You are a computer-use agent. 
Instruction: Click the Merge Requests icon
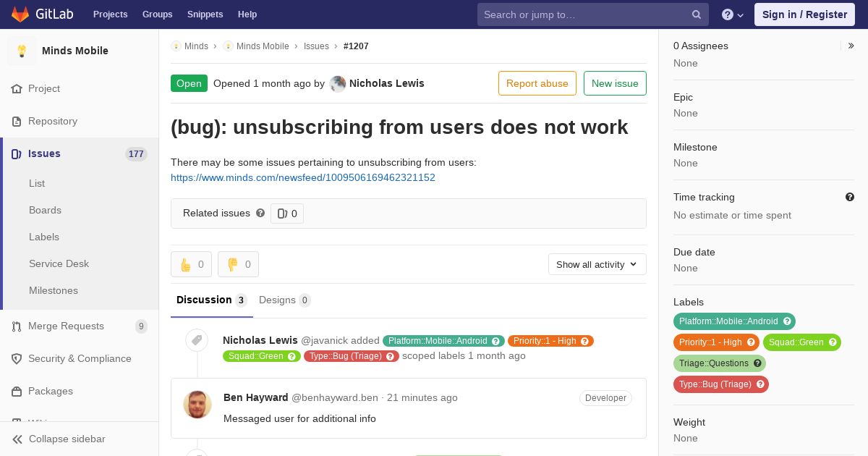(17, 326)
